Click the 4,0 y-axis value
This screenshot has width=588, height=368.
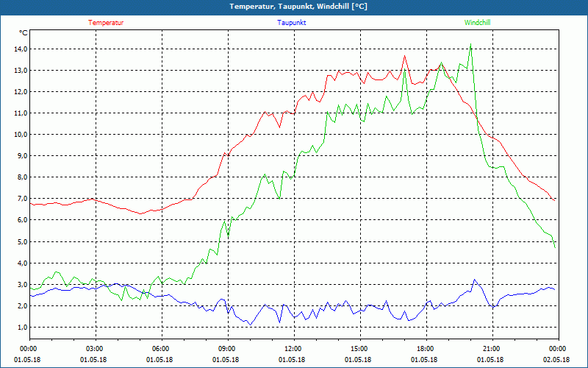tap(22, 263)
